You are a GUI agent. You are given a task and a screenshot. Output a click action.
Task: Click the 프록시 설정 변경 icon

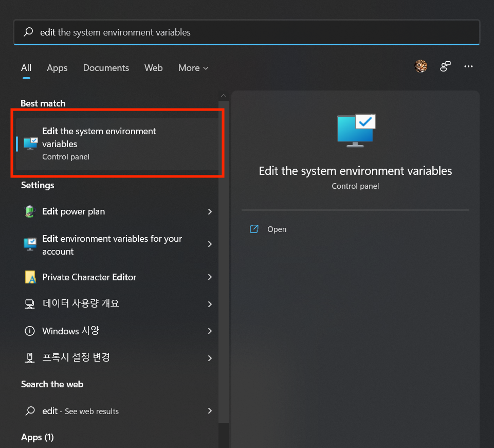(x=30, y=358)
